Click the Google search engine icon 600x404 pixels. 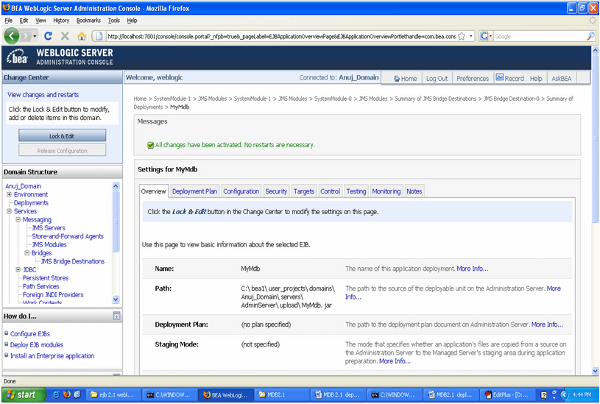pos(484,36)
